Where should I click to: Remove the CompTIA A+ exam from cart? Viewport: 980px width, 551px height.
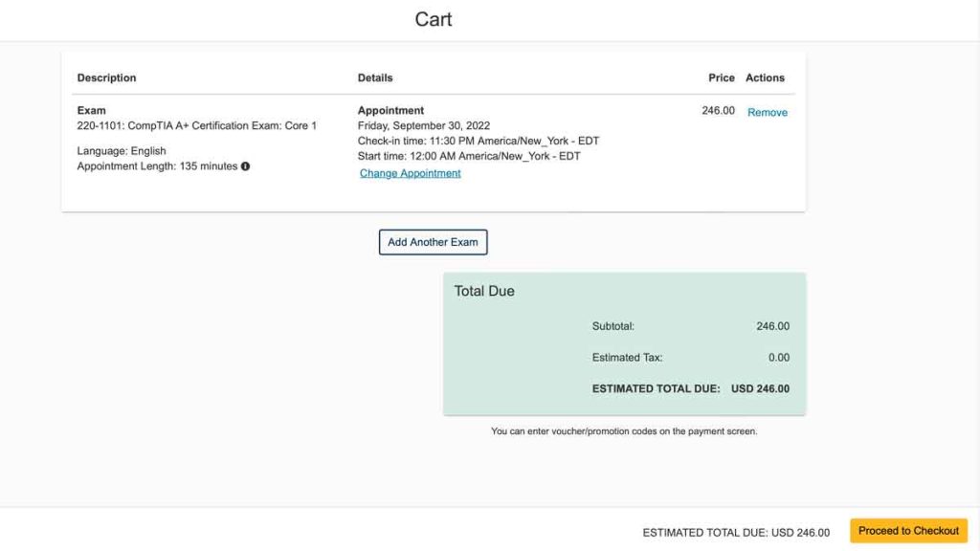pos(767,113)
